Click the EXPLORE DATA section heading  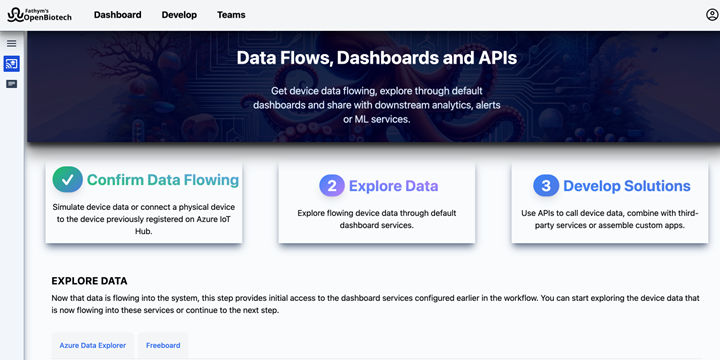point(89,281)
